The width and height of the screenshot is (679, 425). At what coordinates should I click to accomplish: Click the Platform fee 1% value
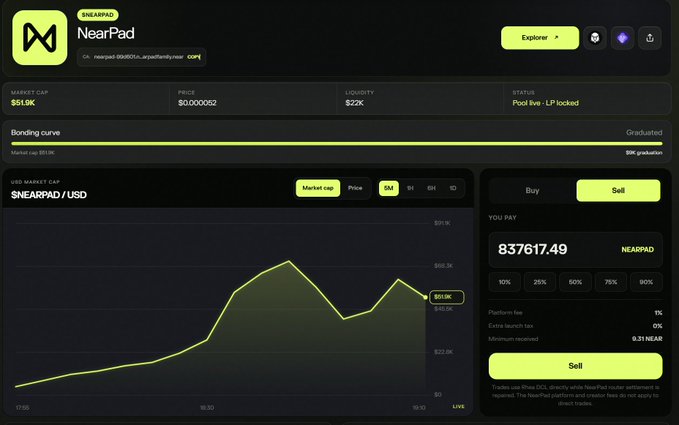coord(658,313)
